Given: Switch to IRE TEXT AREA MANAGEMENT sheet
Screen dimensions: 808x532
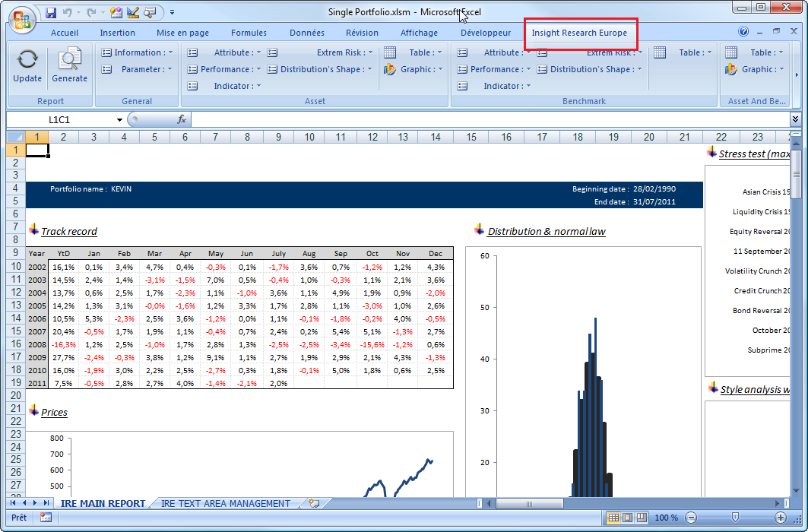Looking at the screenshot, I should pos(226,503).
